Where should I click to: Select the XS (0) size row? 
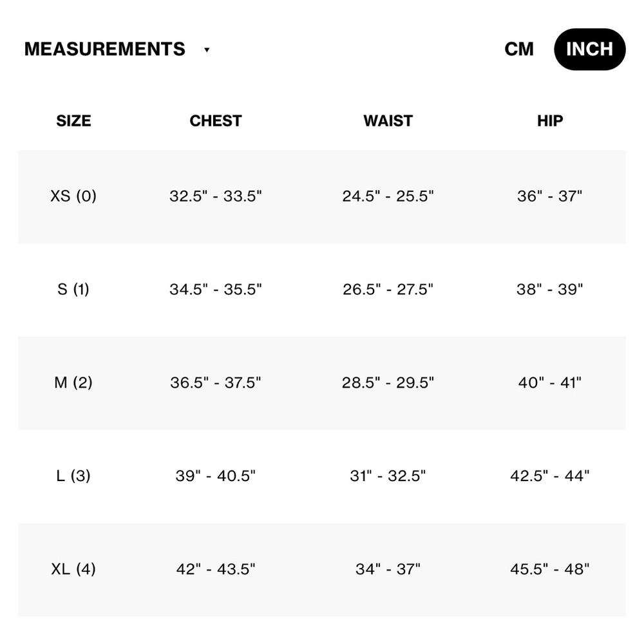(322, 196)
